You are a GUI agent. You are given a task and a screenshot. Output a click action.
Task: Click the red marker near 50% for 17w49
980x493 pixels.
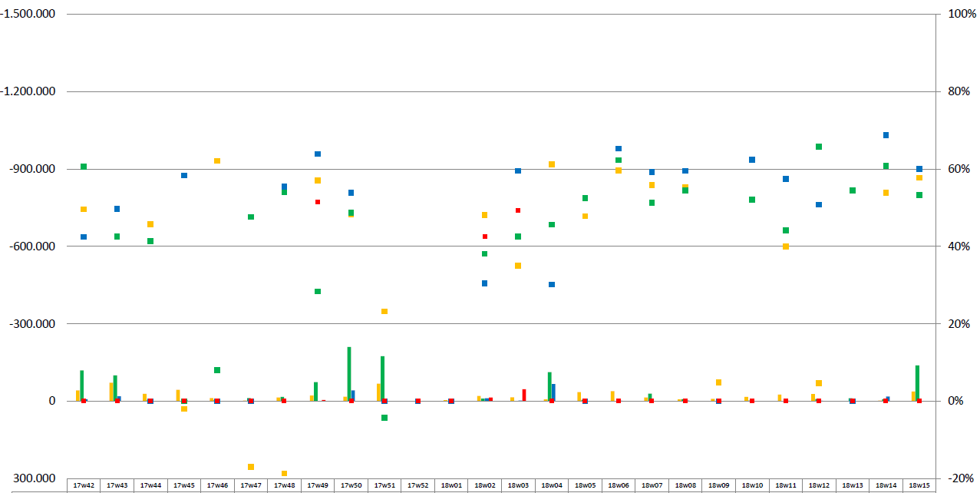coord(318,202)
